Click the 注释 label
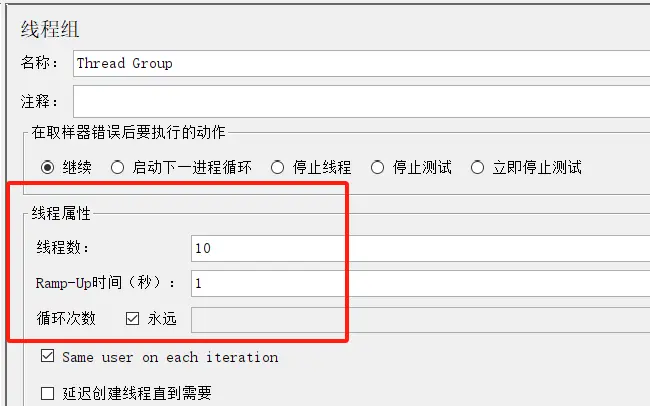The height and width of the screenshot is (406, 650). click(x=40, y=101)
